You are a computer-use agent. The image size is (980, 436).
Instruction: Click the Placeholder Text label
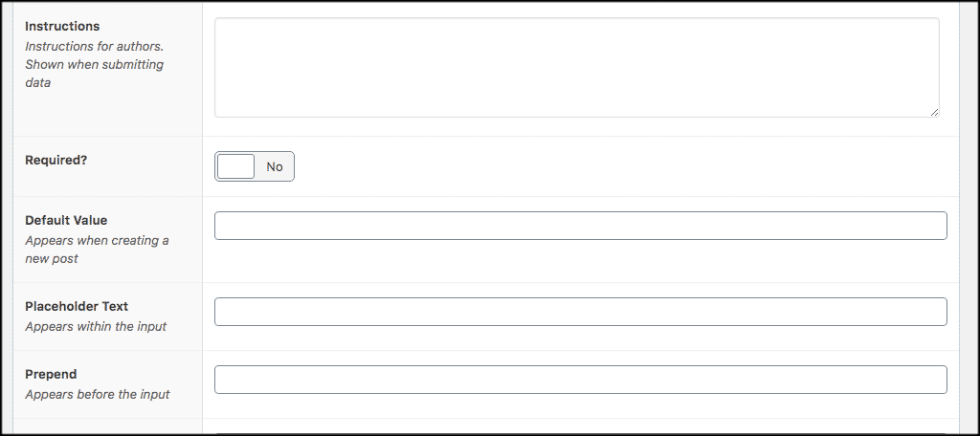click(x=77, y=306)
